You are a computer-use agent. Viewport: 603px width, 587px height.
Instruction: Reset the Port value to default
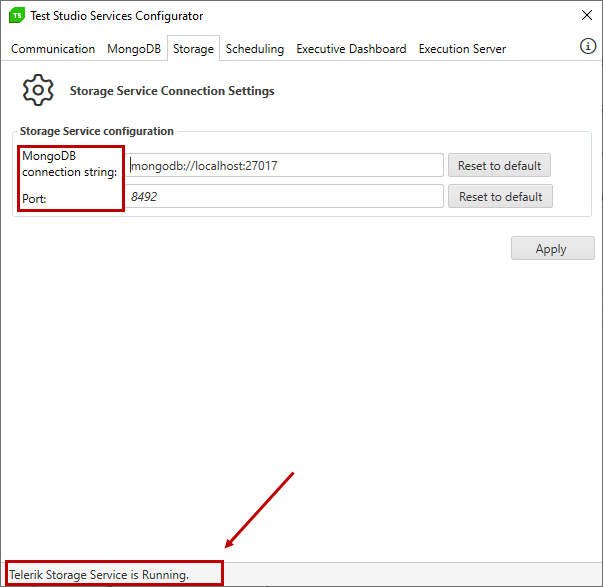tap(500, 197)
